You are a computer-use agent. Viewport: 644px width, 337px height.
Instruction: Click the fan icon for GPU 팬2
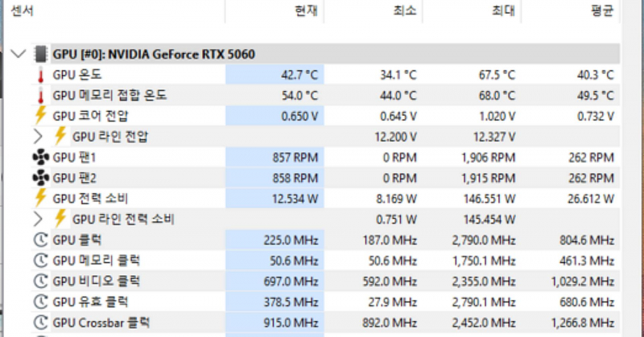click(41, 178)
